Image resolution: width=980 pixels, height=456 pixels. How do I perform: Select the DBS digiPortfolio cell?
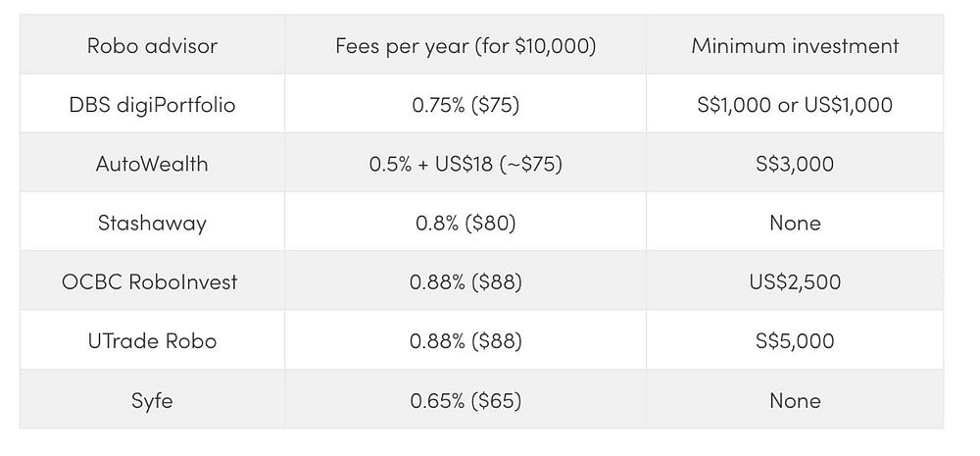pos(152,104)
